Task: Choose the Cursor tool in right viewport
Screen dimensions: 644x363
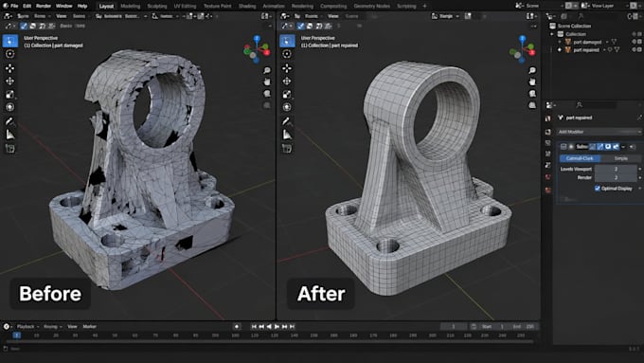Action: [287, 54]
